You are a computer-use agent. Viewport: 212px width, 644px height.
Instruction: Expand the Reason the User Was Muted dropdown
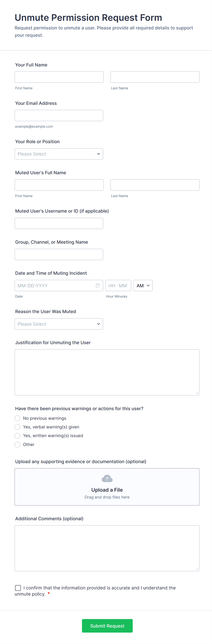click(x=59, y=324)
